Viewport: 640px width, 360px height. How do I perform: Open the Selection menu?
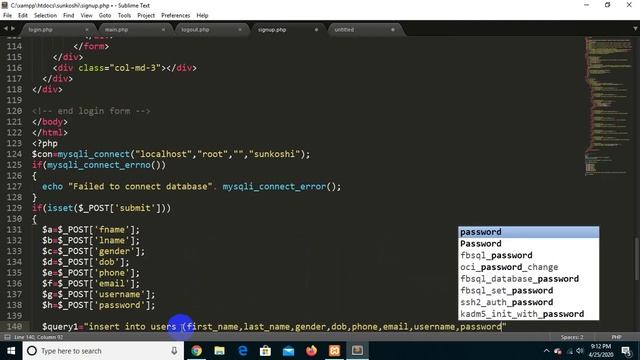click(x=45, y=16)
